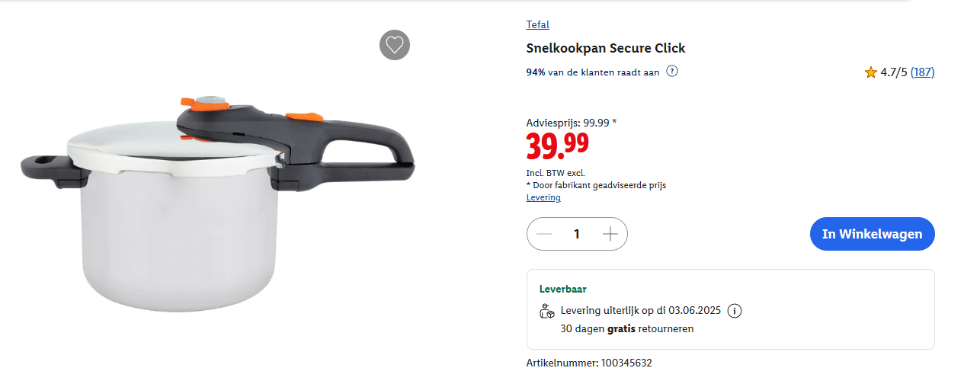
Task: Add item via In Winkelwagen button
Action: coord(872,234)
